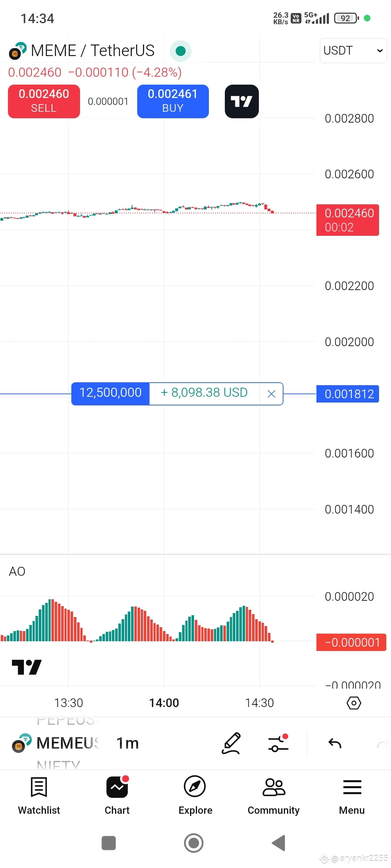The height and width of the screenshot is (868, 391).
Task: Tap the 14:00 time axis label
Action: pyautogui.click(x=164, y=703)
